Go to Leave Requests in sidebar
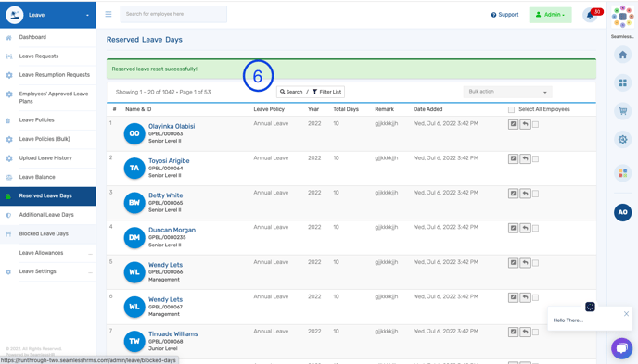Viewport: 638px width, 364px height. tap(39, 56)
